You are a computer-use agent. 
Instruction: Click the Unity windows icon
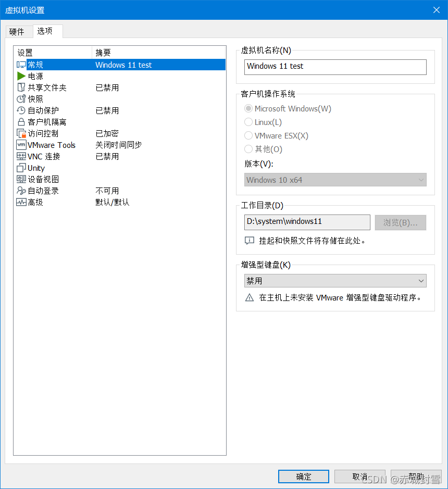tap(21, 168)
